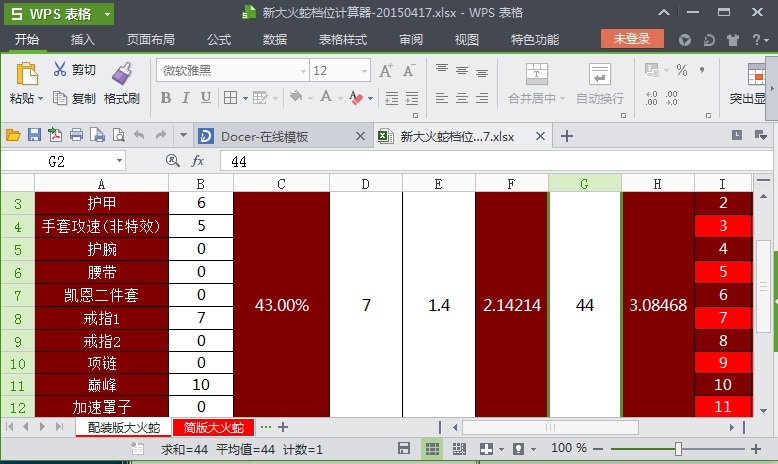This screenshot has height=464, width=778.
Task: Increase font size with A+ icon
Action: tap(386, 71)
